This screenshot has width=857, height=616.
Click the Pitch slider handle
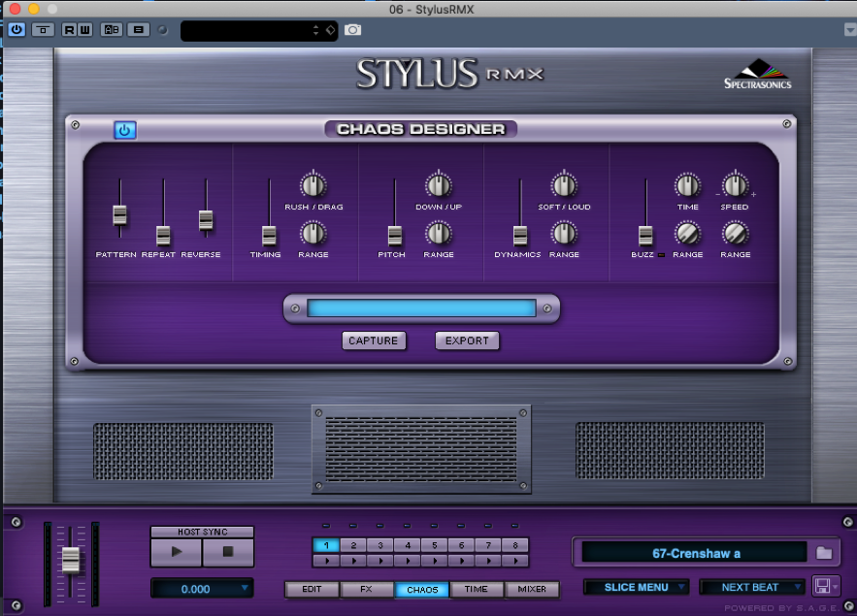395,236
